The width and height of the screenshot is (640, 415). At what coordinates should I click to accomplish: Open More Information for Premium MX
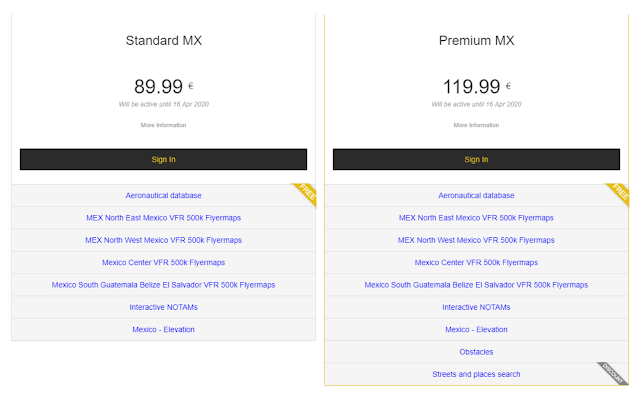click(x=476, y=125)
